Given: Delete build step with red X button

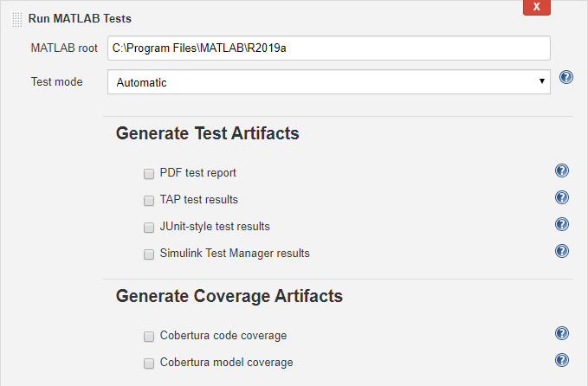Looking at the screenshot, I should pyautogui.click(x=537, y=7).
